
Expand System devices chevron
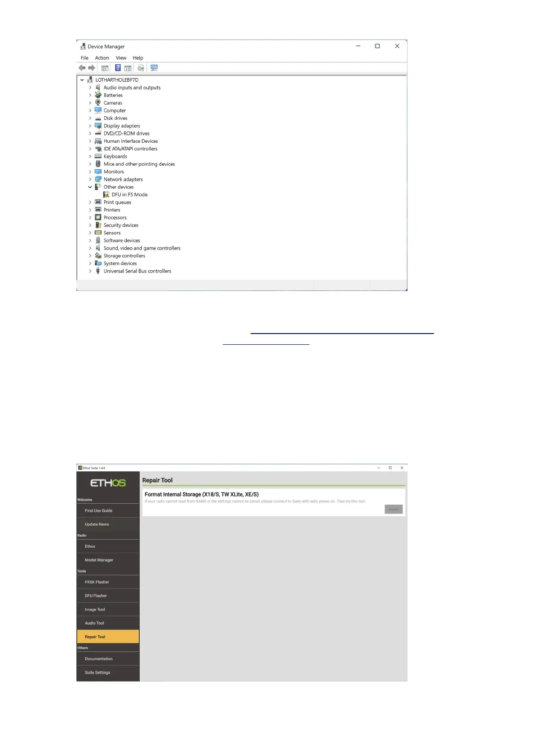click(90, 263)
